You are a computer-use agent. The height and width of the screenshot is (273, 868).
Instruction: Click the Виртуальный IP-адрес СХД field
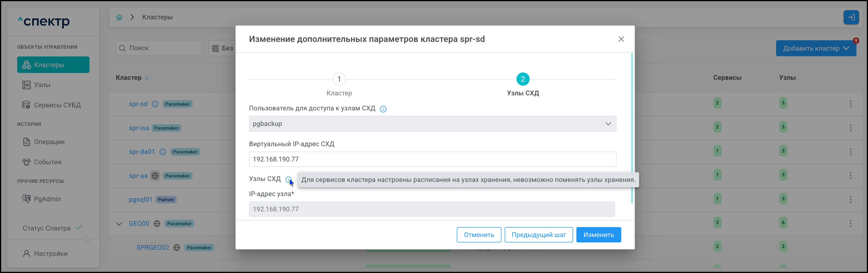[x=432, y=159]
